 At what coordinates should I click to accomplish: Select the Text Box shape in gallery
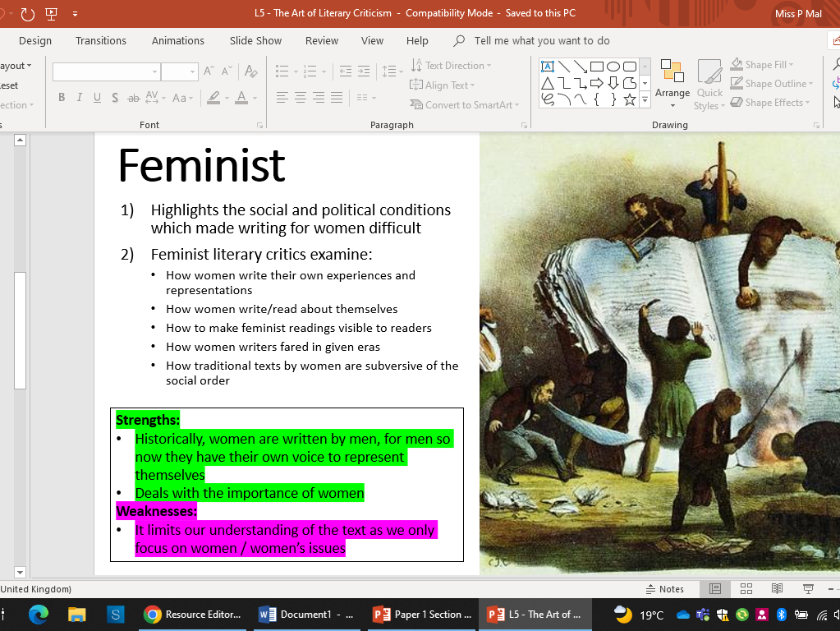[548, 67]
